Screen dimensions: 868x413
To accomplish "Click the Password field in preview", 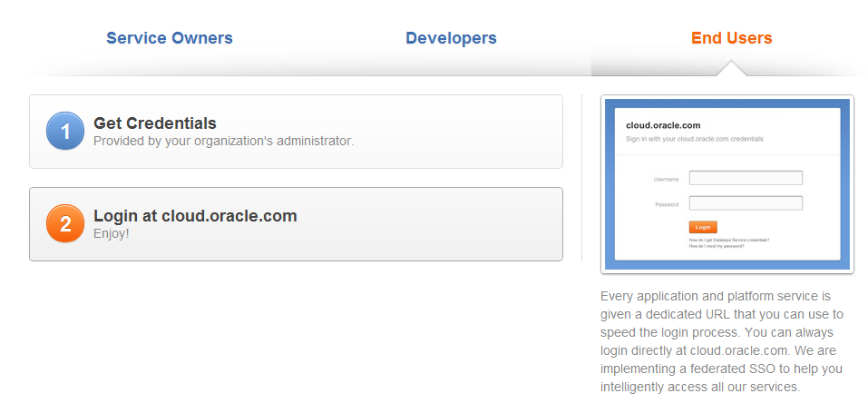I will (746, 203).
